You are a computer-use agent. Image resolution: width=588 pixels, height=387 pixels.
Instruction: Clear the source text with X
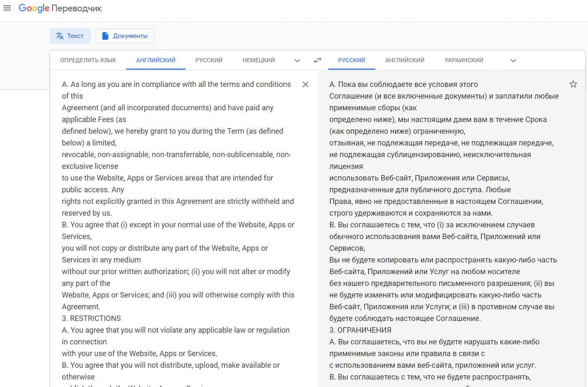point(305,84)
